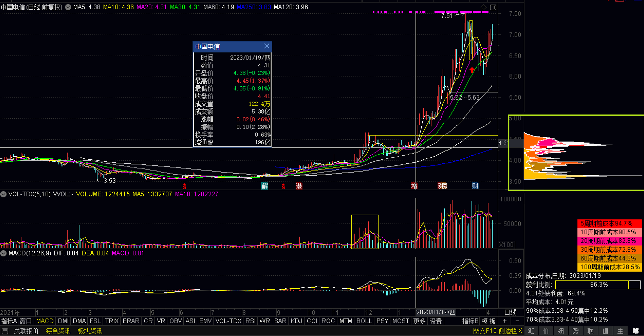Click the 增 event marker on chart

(x=414, y=186)
